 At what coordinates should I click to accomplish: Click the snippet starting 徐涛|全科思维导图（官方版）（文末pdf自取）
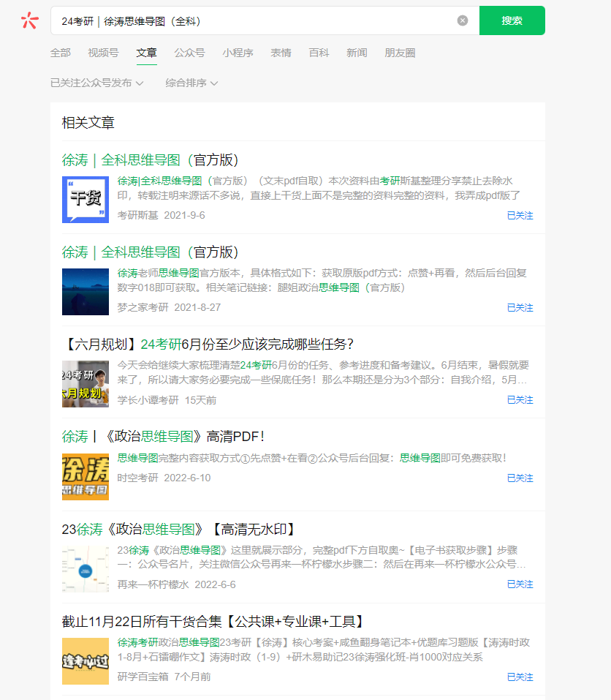[x=319, y=188]
